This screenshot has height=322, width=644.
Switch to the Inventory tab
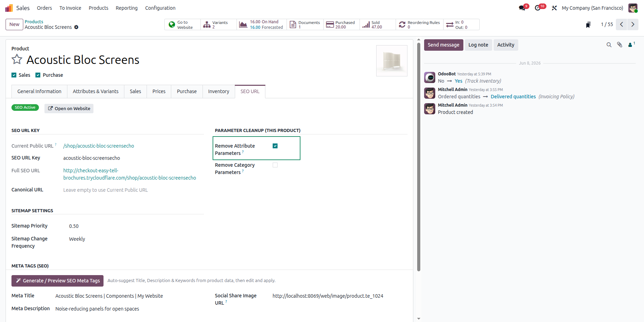pos(218,91)
